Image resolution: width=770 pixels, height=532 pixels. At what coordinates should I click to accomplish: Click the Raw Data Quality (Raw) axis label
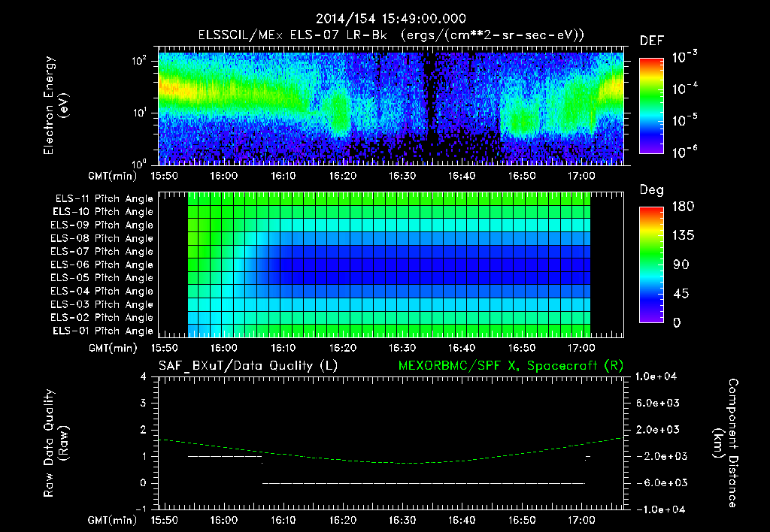[x=56, y=443]
